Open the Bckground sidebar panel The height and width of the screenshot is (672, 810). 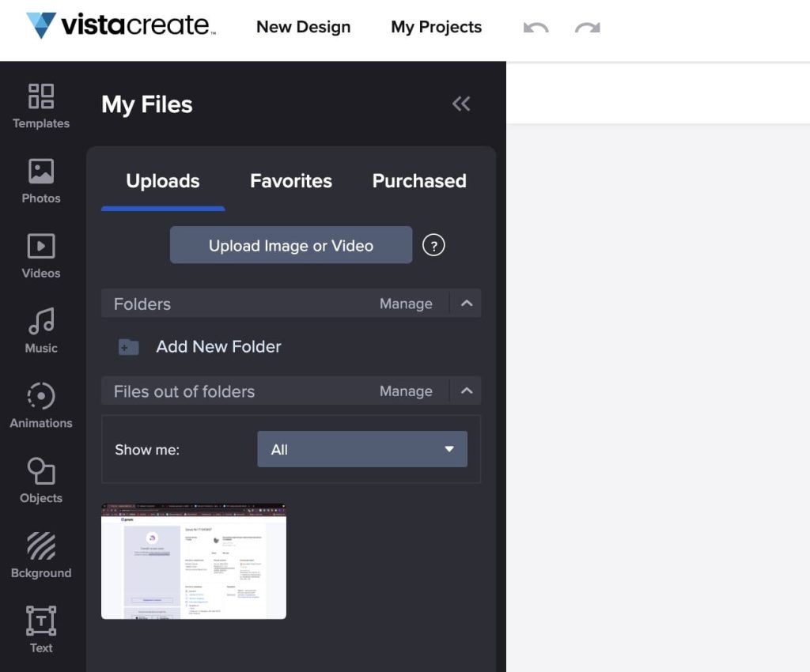click(41, 556)
